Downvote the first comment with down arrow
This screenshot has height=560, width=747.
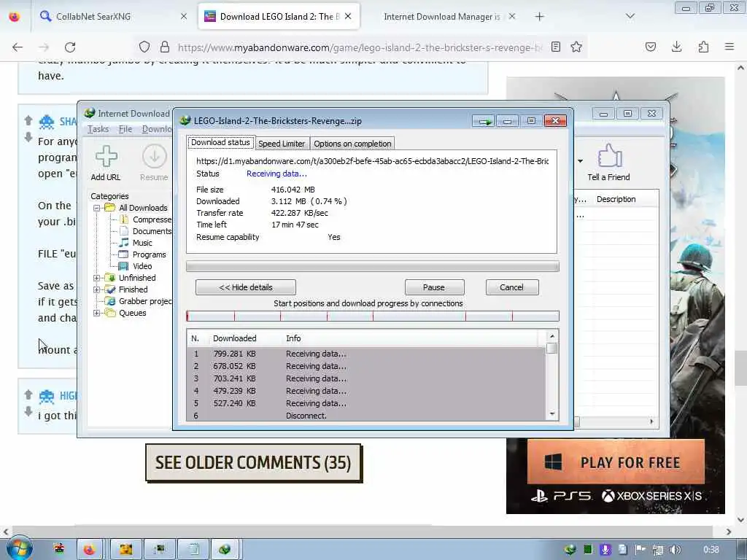(28, 137)
